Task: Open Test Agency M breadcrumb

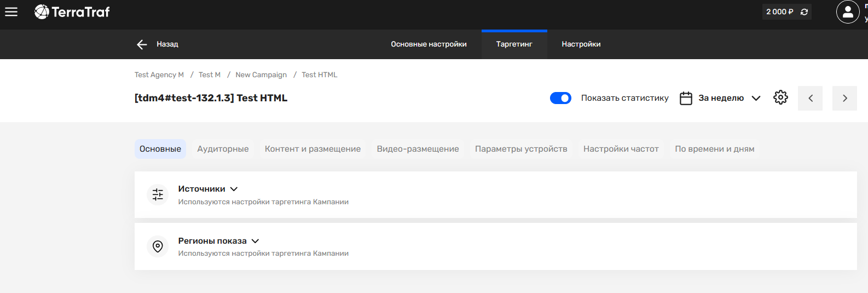Action: tap(159, 75)
